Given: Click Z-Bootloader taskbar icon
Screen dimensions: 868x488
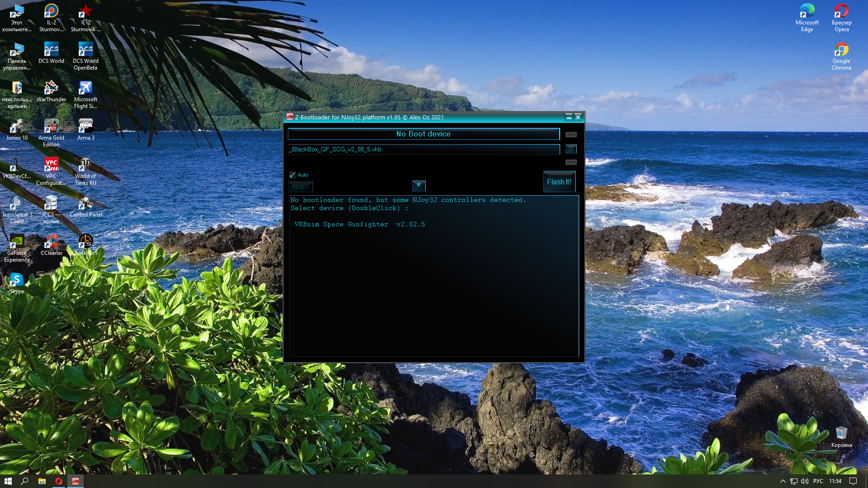Looking at the screenshot, I should (x=75, y=481).
